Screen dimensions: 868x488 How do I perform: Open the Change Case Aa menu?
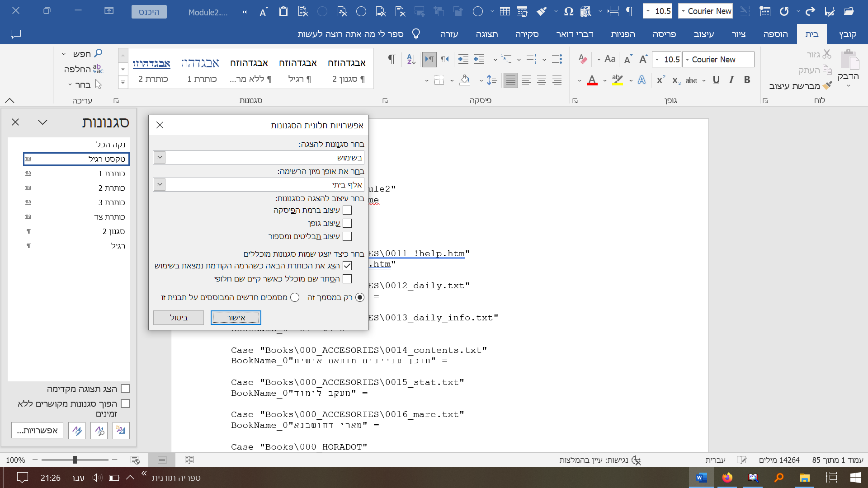[610, 59]
